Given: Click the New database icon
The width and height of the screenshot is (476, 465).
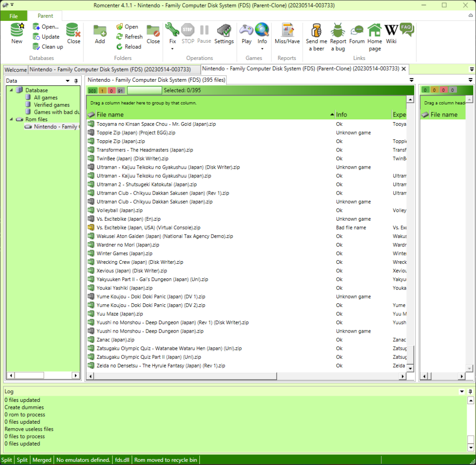Looking at the screenshot, I should (17, 33).
